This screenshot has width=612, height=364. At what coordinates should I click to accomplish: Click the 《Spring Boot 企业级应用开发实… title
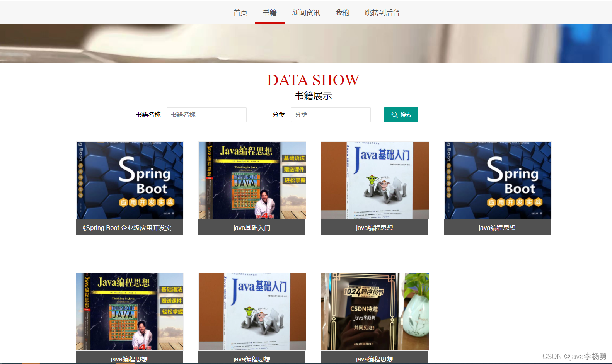130,228
